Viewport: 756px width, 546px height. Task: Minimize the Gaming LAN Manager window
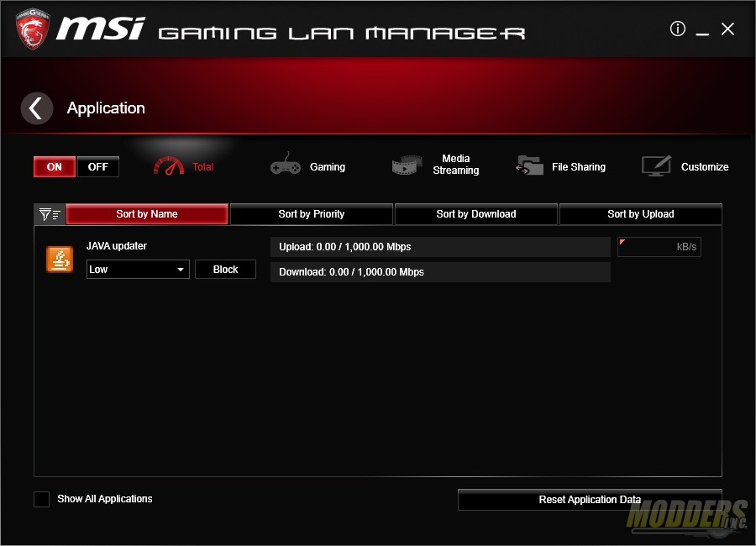[702, 34]
